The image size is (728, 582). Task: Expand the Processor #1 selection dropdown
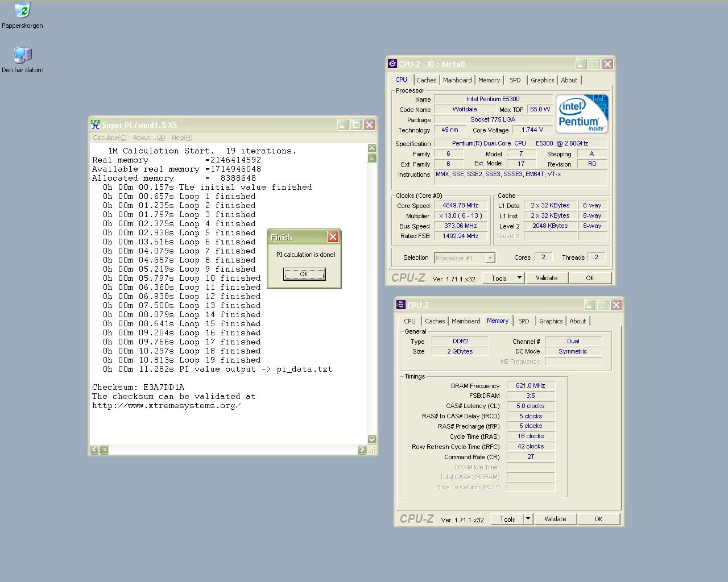490,258
